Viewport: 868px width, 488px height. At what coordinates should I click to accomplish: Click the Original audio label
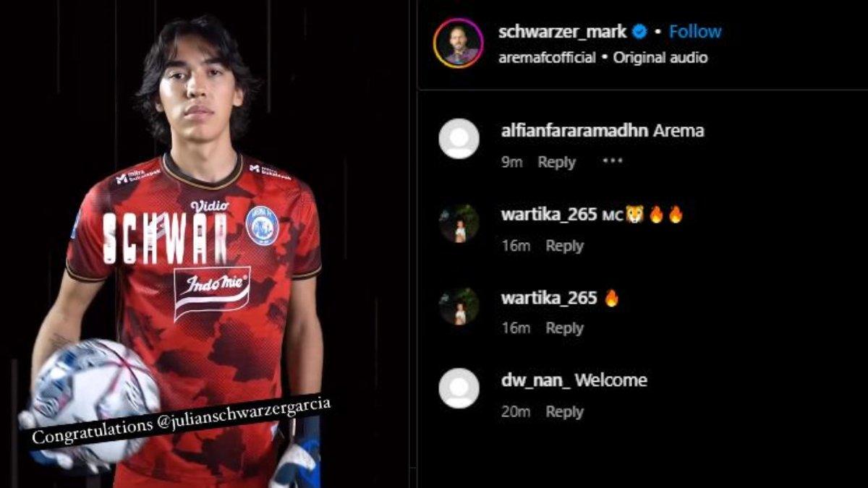(x=660, y=58)
